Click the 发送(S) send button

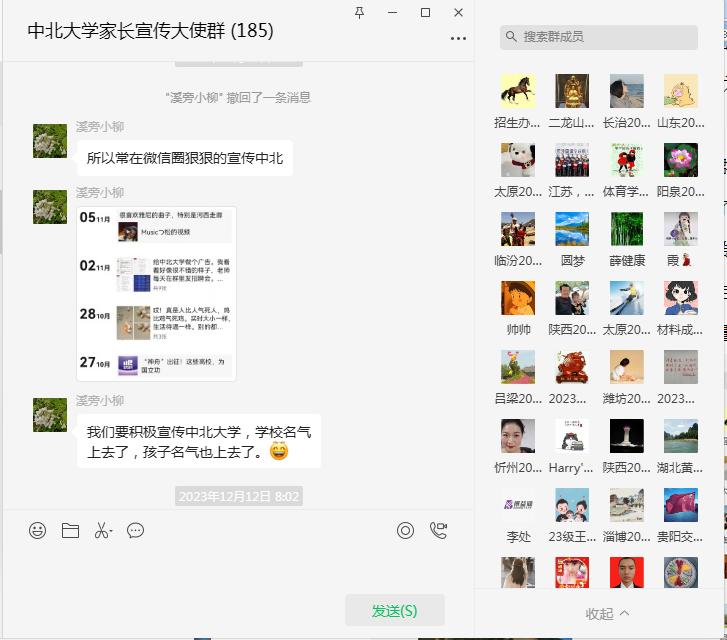pos(394,610)
